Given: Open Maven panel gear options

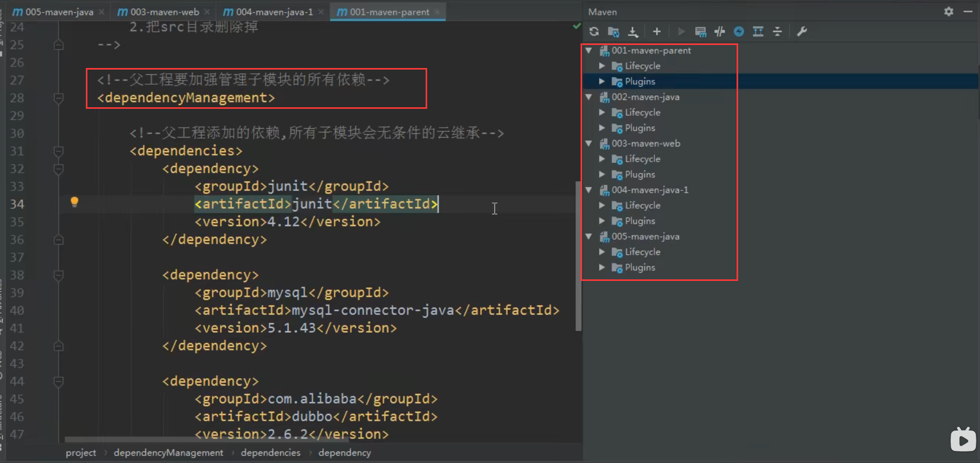Looking at the screenshot, I should point(949,12).
